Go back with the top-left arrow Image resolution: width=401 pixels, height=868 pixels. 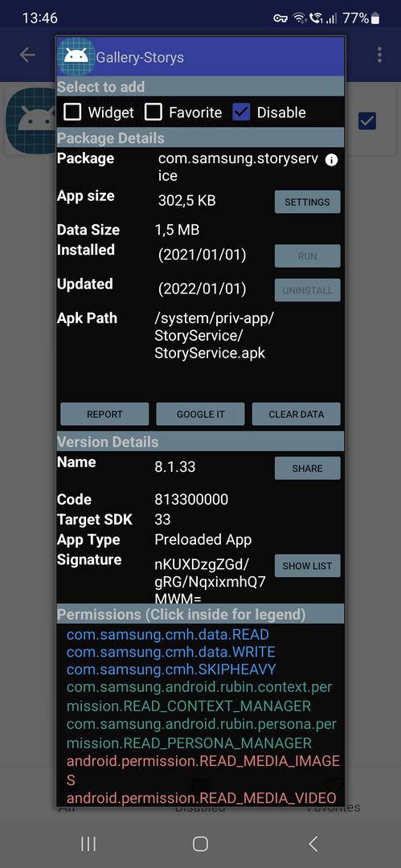pos(27,55)
